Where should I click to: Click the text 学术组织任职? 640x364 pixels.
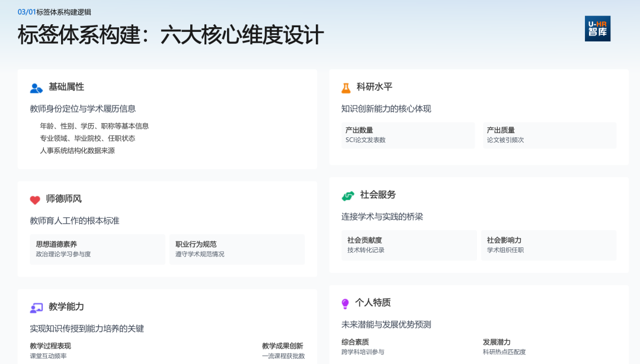(505, 250)
